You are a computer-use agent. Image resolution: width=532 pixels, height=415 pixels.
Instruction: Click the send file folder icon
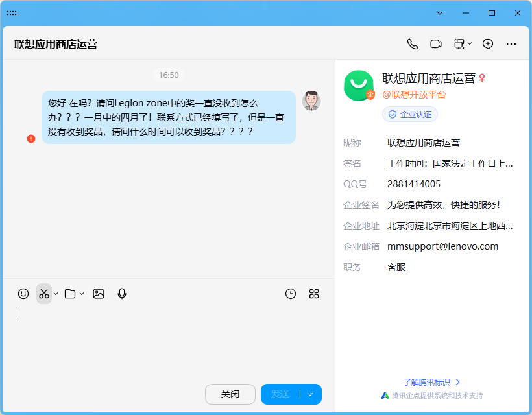pos(70,294)
